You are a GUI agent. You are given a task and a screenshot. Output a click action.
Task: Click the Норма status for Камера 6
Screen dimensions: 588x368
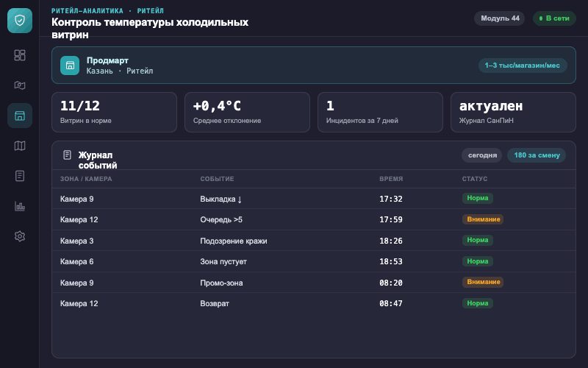pos(477,261)
